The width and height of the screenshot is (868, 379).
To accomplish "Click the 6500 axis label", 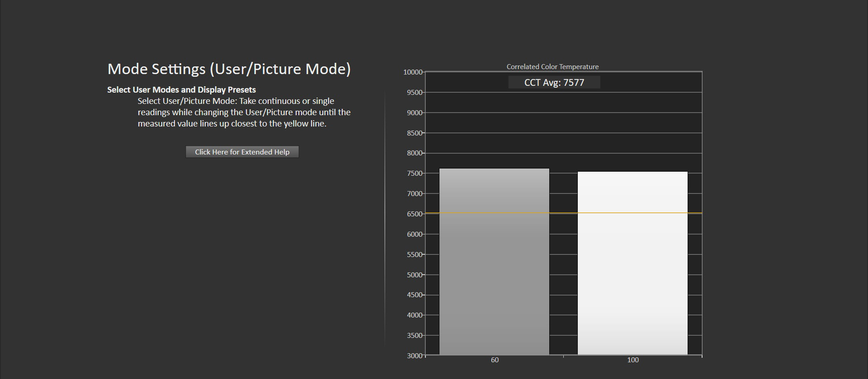I will [x=415, y=214].
